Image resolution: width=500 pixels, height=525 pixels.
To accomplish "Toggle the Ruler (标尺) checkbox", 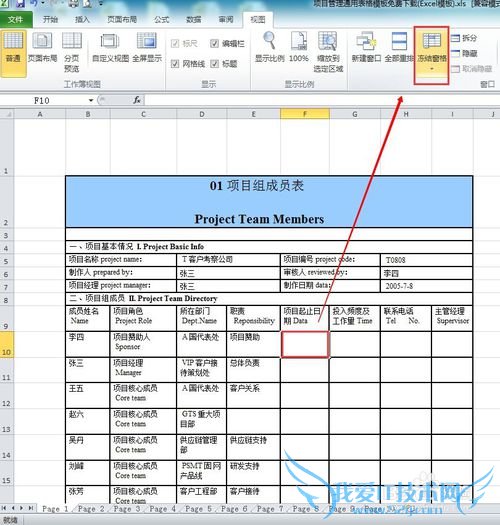I will [x=175, y=44].
